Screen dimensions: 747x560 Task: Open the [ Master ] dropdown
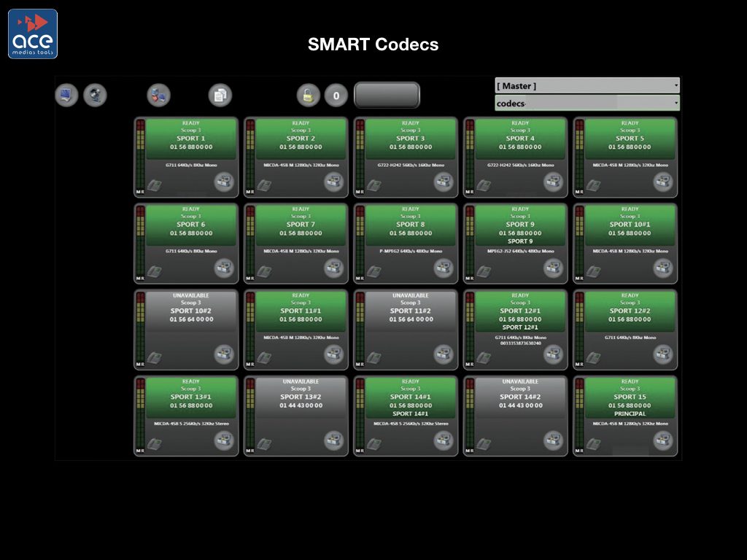click(587, 86)
